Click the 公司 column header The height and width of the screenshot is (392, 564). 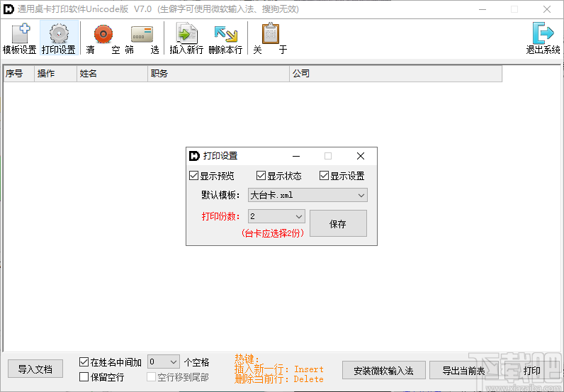(395, 74)
